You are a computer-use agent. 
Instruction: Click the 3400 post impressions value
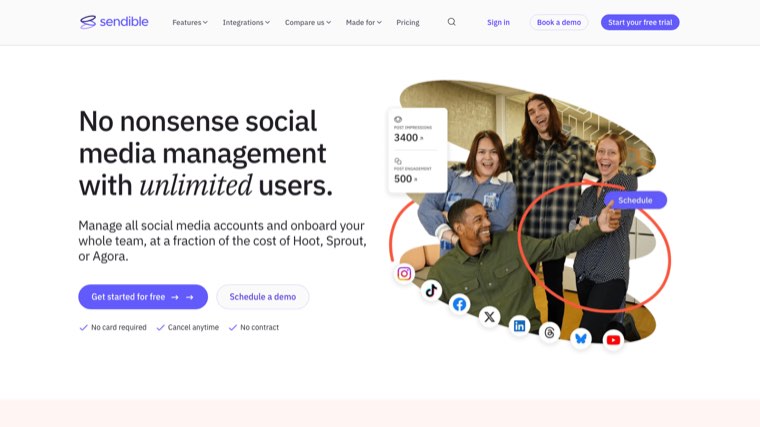coord(406,138)
